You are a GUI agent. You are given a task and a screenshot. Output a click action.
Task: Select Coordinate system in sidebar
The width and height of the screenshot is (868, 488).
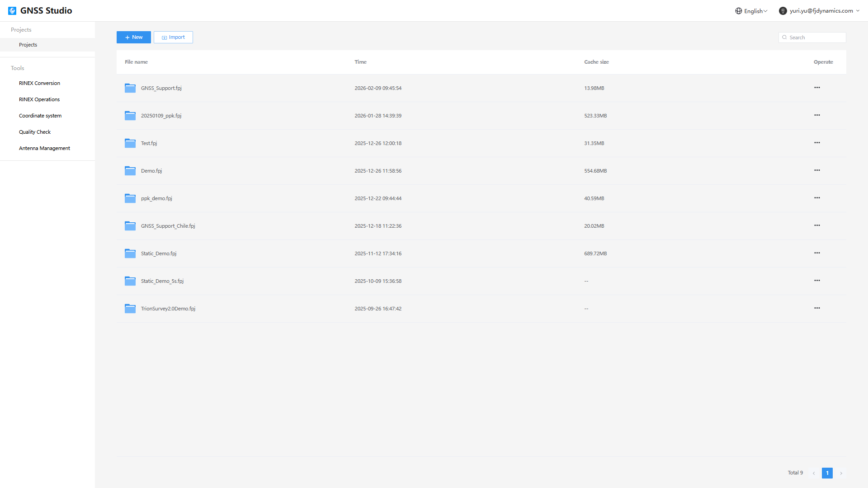(x=40, y=116)
